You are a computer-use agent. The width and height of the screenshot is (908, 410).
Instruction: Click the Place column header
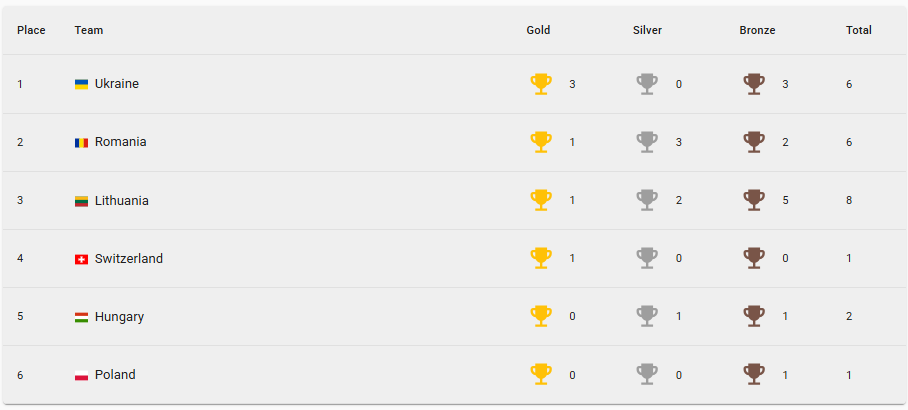click(31, 30)
